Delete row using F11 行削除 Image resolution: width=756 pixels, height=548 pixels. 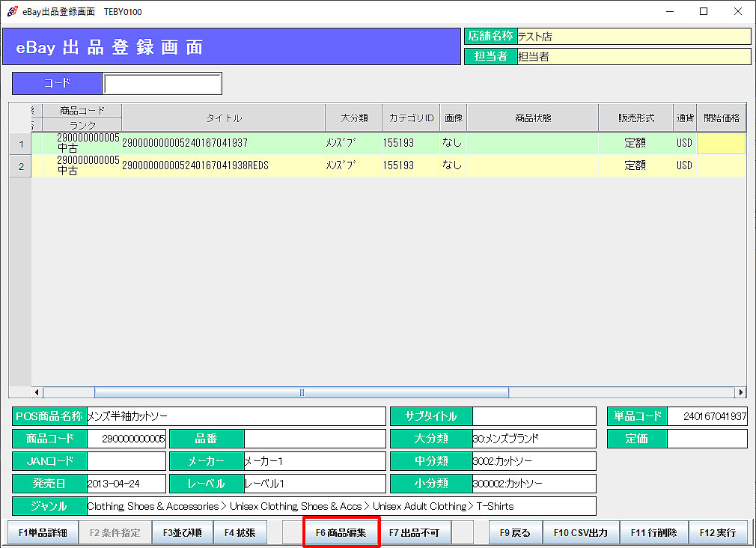coord(653,533)
